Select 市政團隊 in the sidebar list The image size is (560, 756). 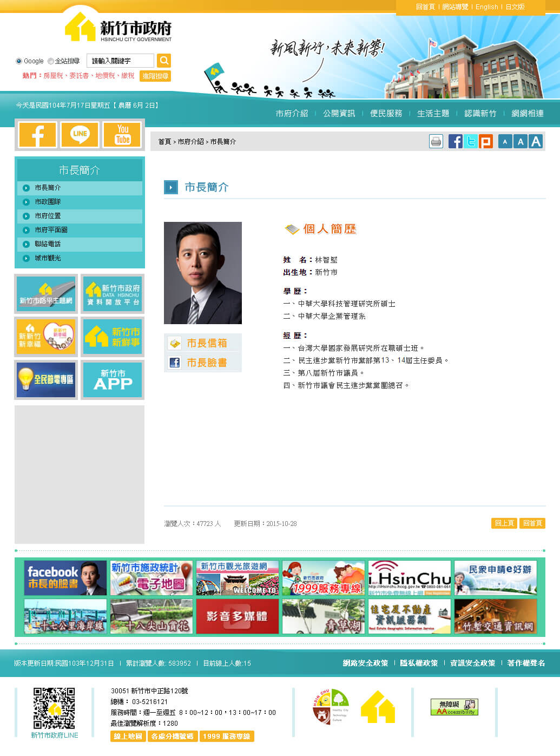(48, 202)
